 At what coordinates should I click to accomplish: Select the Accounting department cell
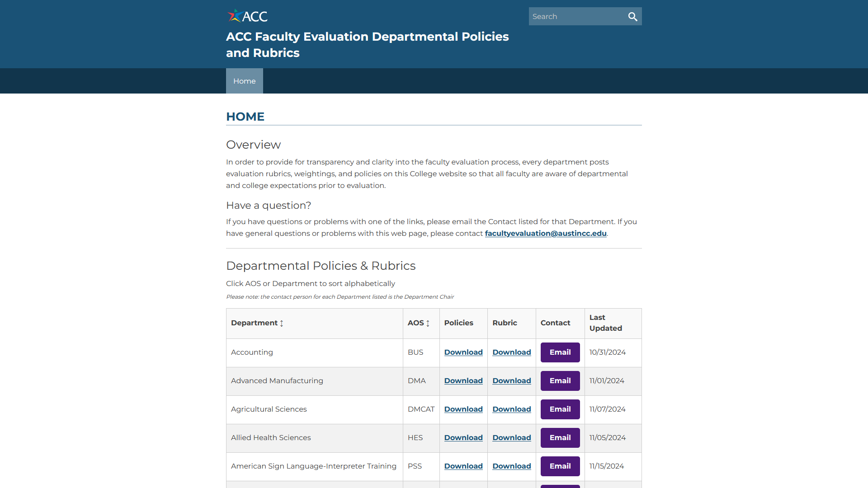(315, 352)
